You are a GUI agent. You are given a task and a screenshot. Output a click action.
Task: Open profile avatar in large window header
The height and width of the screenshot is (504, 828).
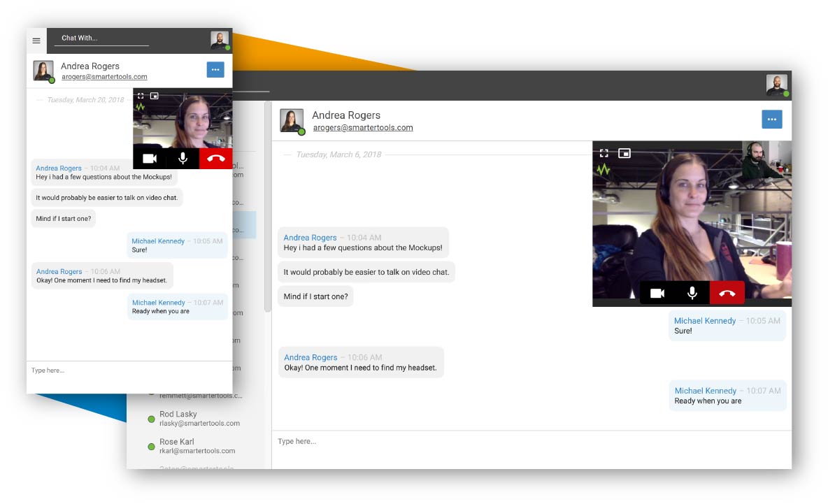tap(777, 85)
